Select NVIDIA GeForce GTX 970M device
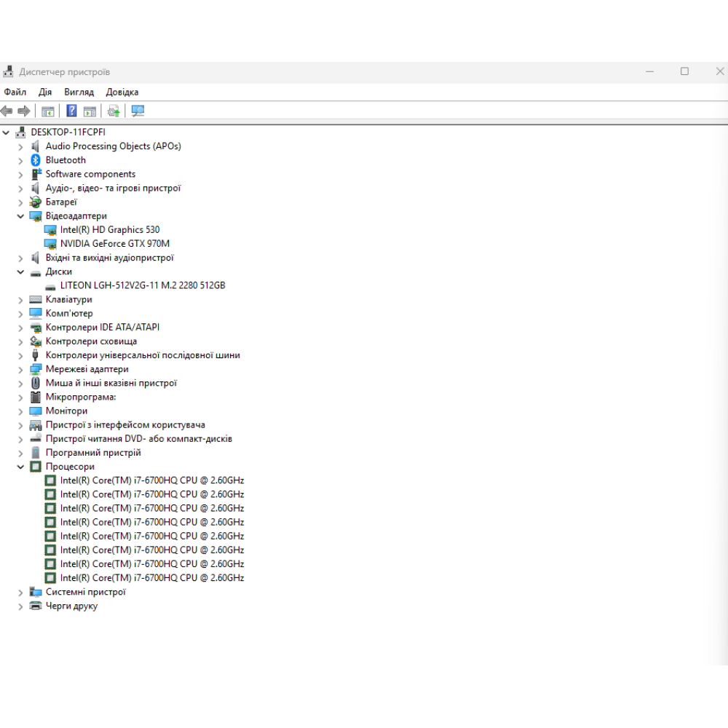 click(114, 244)
